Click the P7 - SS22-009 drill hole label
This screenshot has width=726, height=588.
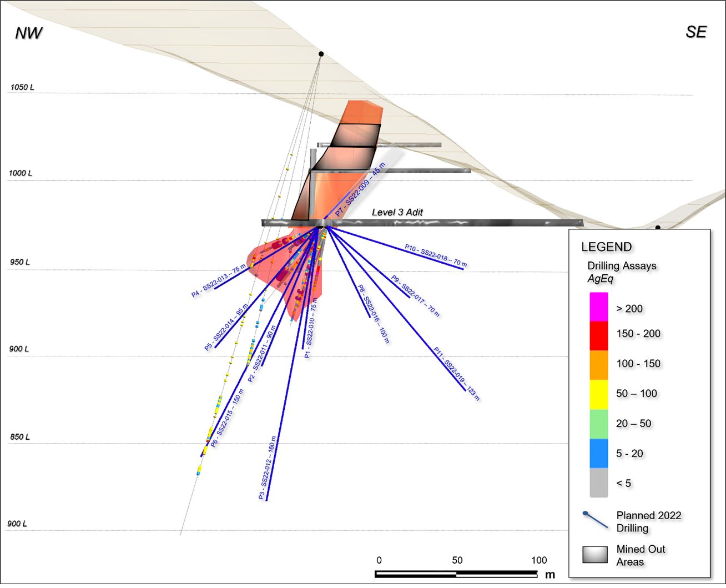point(360,190)
